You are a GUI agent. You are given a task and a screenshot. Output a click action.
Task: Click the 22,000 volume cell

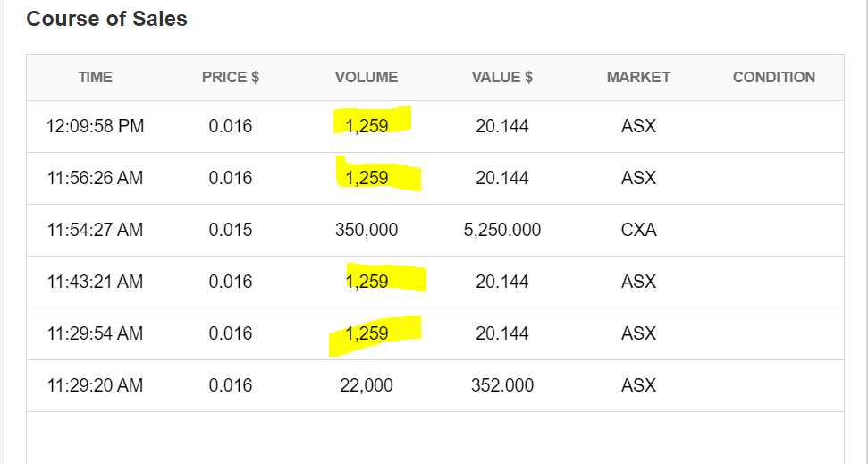(367, 385)
